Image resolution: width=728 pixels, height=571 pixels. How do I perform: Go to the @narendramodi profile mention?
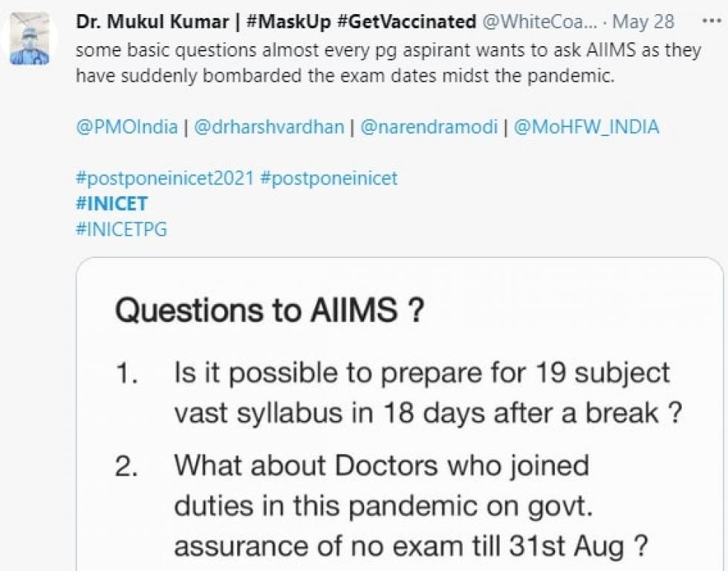[429, 127]
